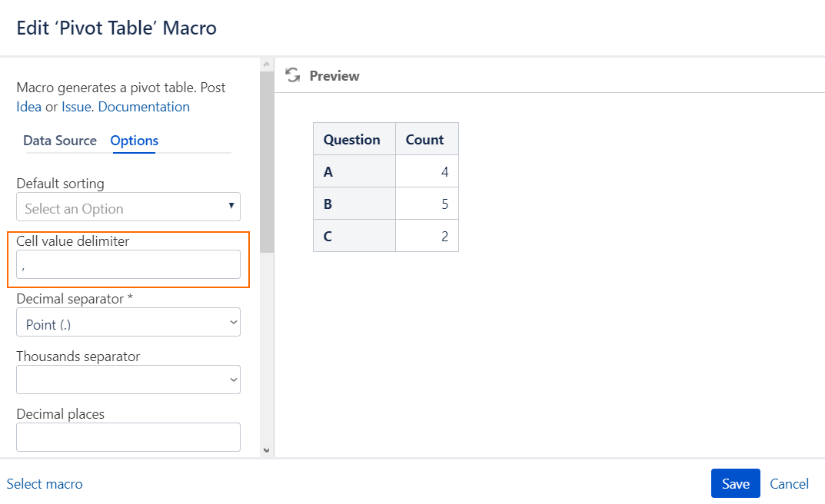Switch to the Options tab
The width and height of the screenshot is (825, 504).
click(x=134, y=141)
